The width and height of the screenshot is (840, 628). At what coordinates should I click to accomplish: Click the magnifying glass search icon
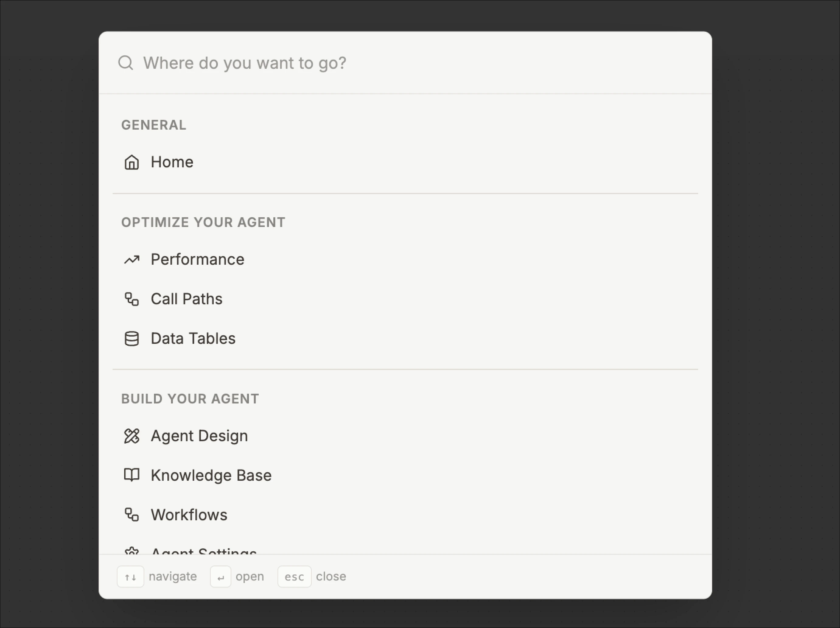coord(126,63)
